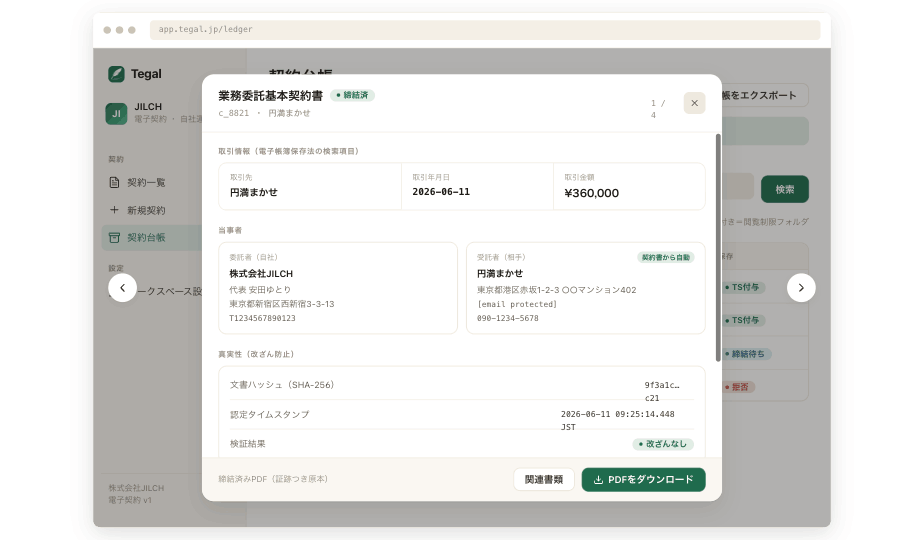Click the 拒否 status in background table

(x=737, y=387)
